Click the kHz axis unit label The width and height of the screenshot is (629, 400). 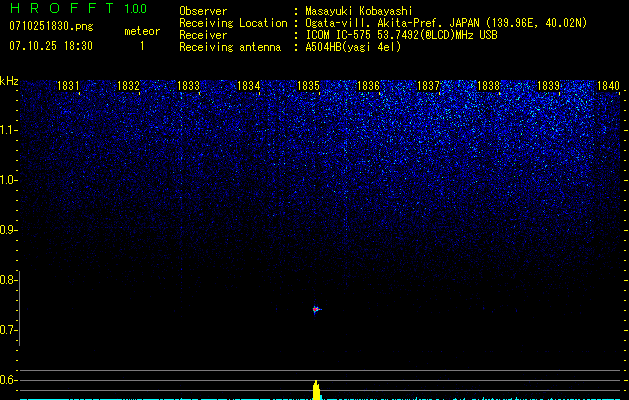[9, 81]
